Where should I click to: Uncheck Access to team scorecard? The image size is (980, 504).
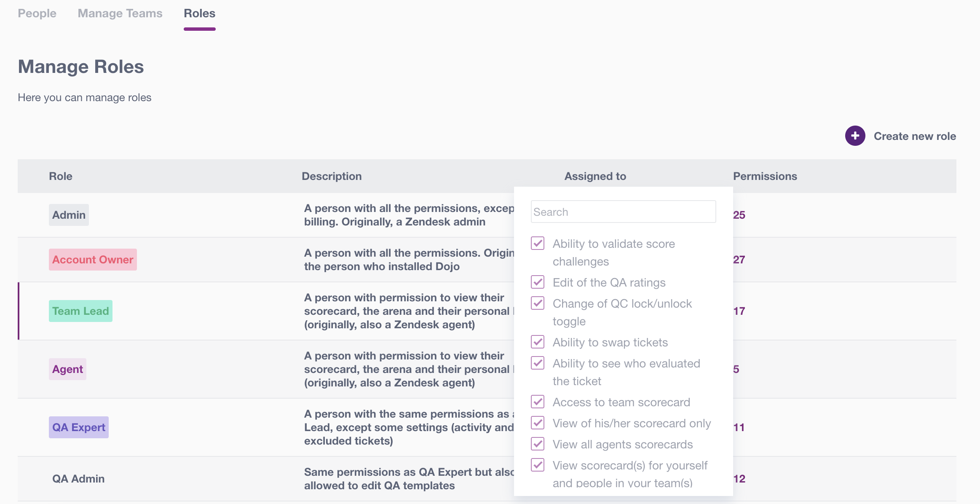[x=538, y=402]
